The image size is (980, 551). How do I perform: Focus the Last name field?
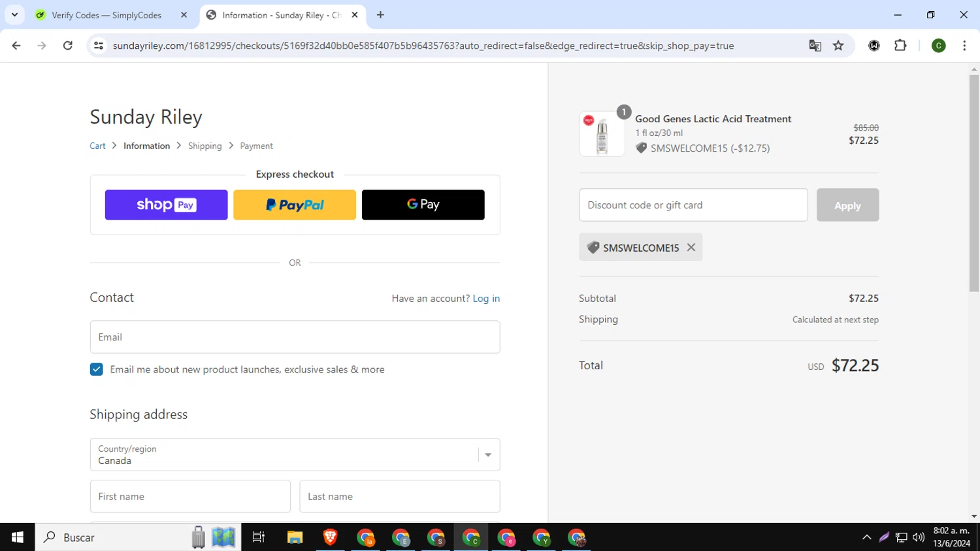[x=400, y=496]
